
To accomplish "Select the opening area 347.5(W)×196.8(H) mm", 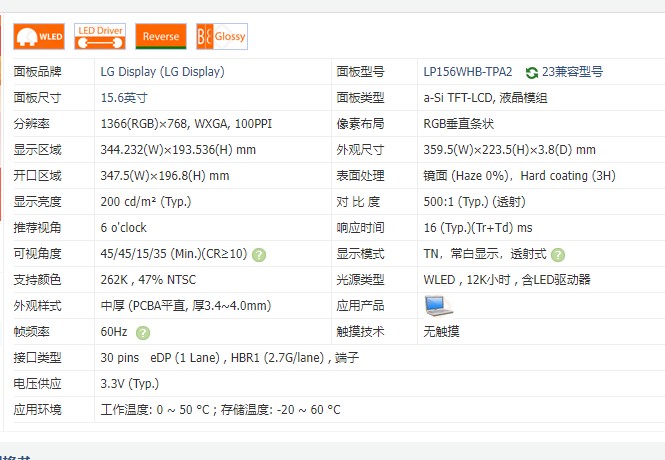I will click(165, 176).
